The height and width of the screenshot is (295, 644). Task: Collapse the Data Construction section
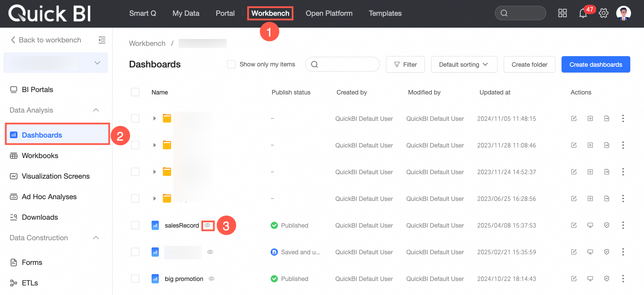(x=96, y=238)
